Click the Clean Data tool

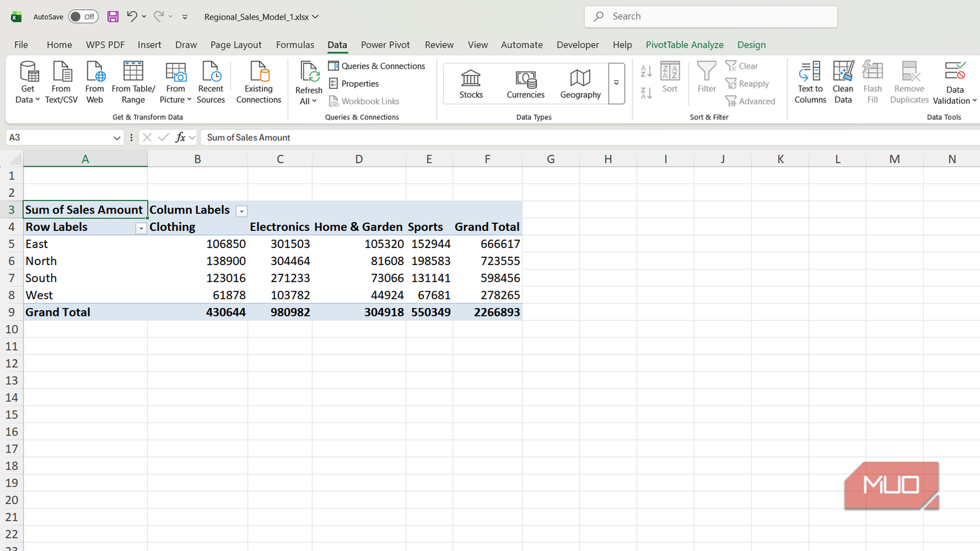pos(843,82)
